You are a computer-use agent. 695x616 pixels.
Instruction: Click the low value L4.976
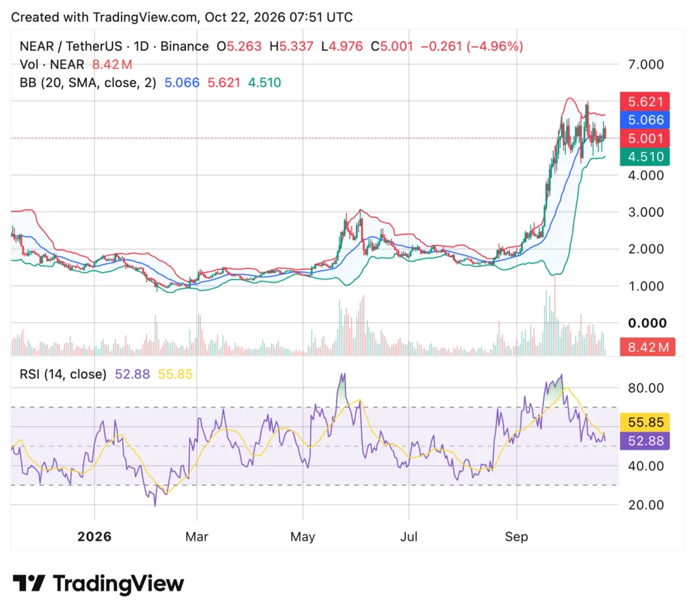coord(342,46)
